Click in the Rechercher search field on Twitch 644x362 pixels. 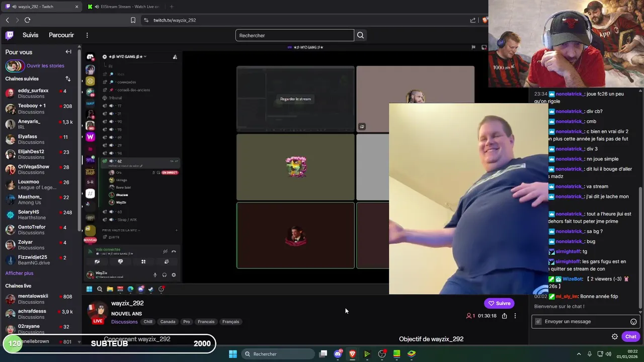click(294, 35)
